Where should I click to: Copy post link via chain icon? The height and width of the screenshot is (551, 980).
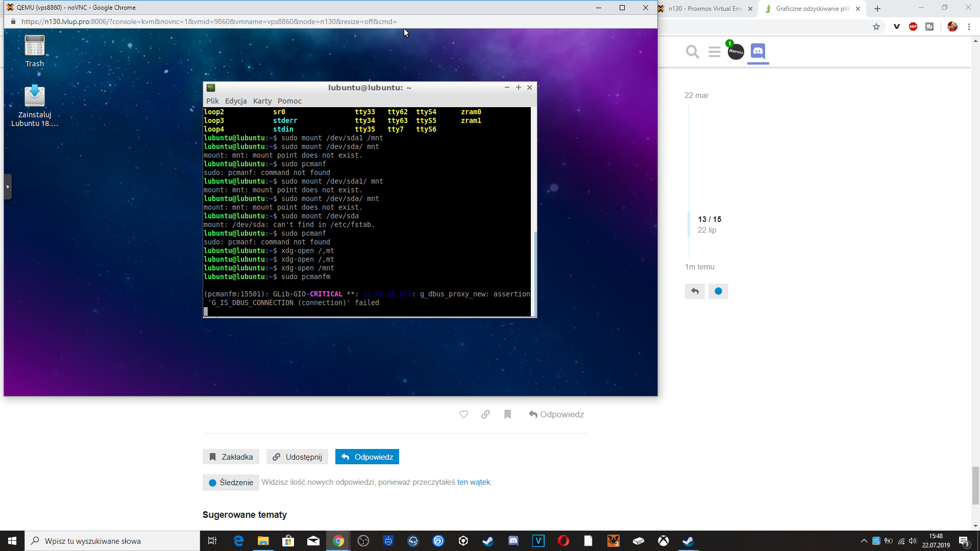click(x=485, y=414)
